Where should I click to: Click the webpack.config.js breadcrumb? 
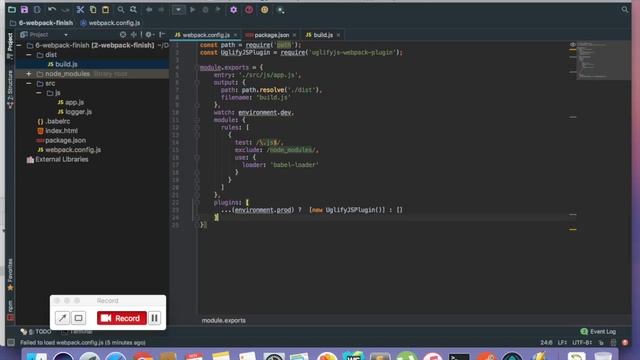110,23
